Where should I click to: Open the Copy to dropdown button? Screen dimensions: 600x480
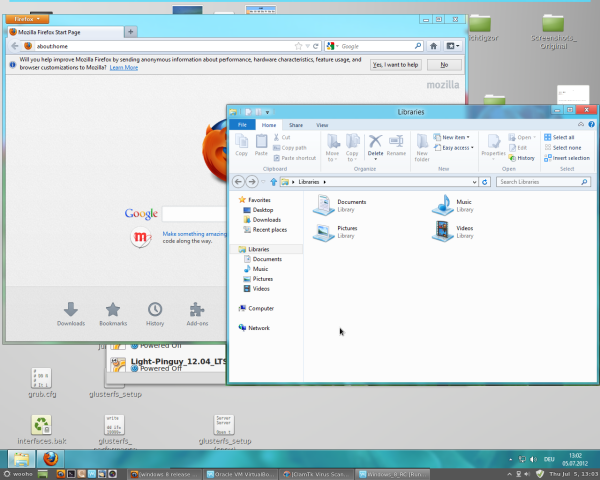[x=352, y=147]
